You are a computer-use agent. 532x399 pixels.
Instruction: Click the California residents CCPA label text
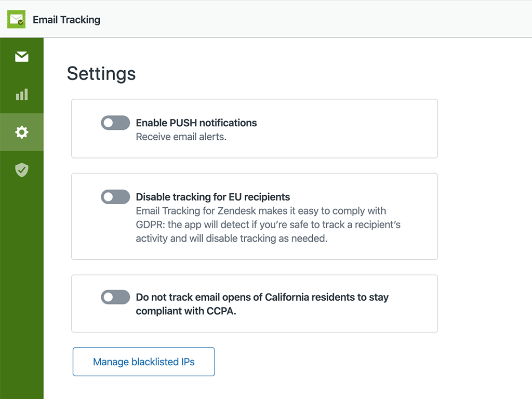(262, 304)
